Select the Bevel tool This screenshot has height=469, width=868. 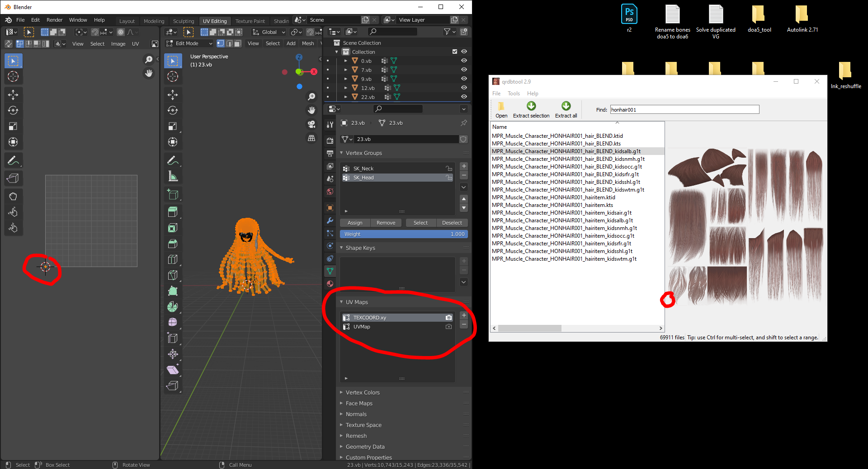click(x=173, y=244)
